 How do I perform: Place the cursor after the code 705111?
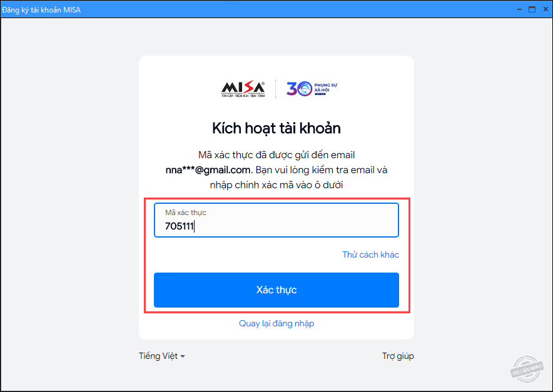pos(195,226)
